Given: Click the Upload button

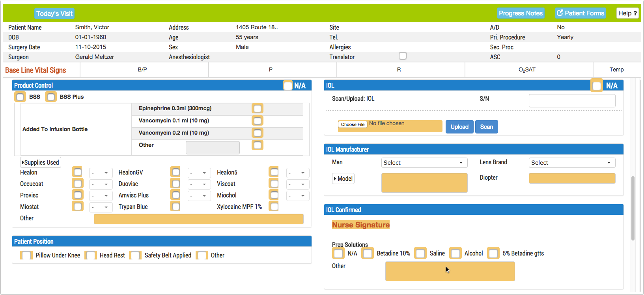Looking at the screenshot, I should pos(459,127).
